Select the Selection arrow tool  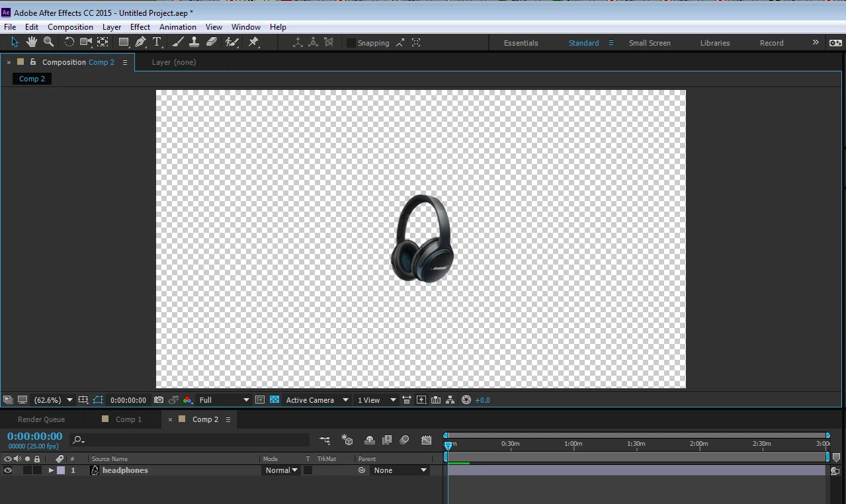[15, 42]
